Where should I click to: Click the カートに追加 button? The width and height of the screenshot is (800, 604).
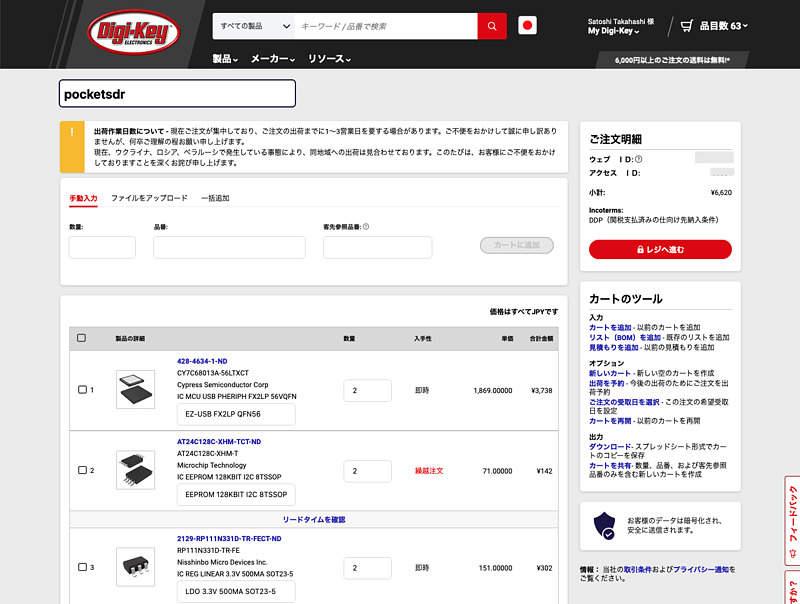pos(517,245)
